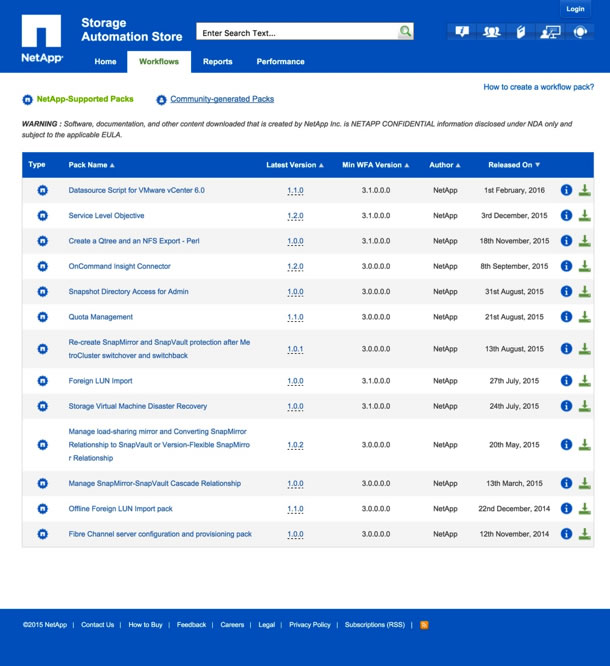Click the orange RSS feed icon
Screen dimensions: 610x666
pyautogui.click(x=424, y=625)
